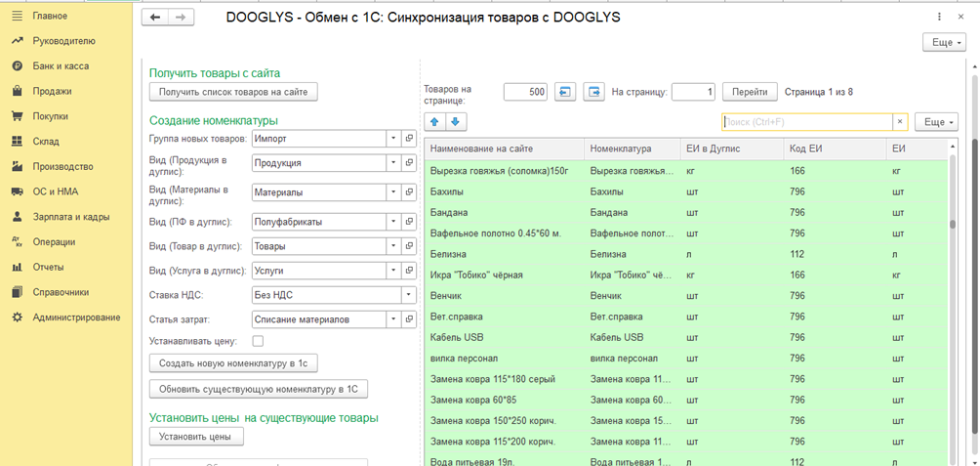Go to next page icon button

click(593, 92)
